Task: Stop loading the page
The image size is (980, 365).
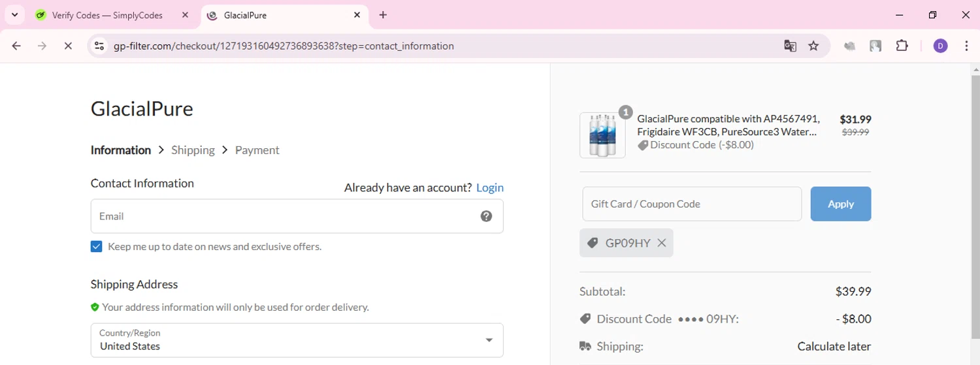Action: [68, 46]
